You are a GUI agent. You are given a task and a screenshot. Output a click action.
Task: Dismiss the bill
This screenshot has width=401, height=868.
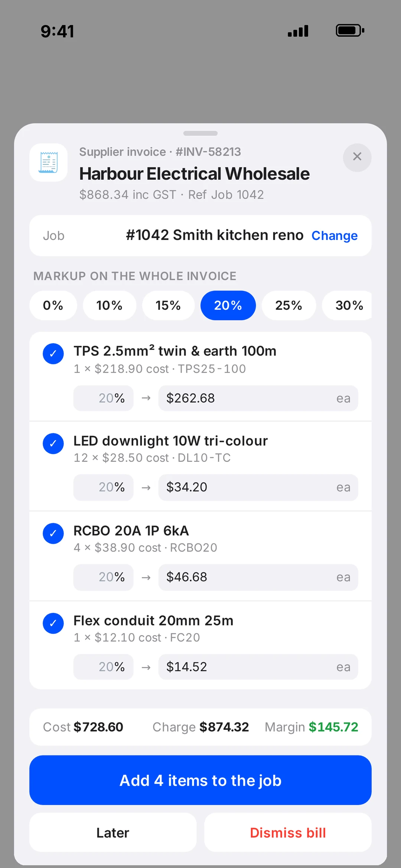288,833
